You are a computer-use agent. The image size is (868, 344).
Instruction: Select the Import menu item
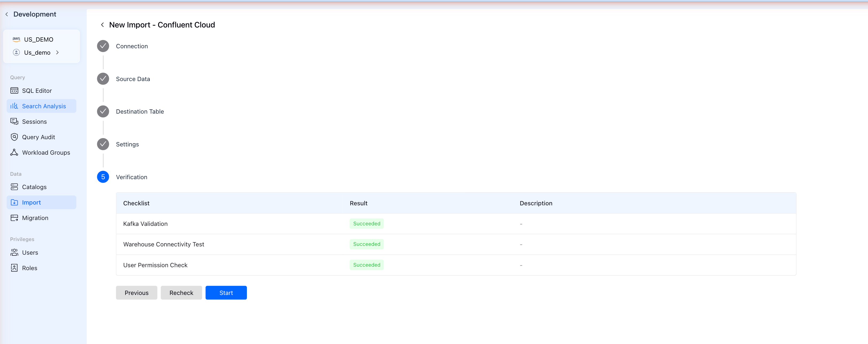point(31,202)
